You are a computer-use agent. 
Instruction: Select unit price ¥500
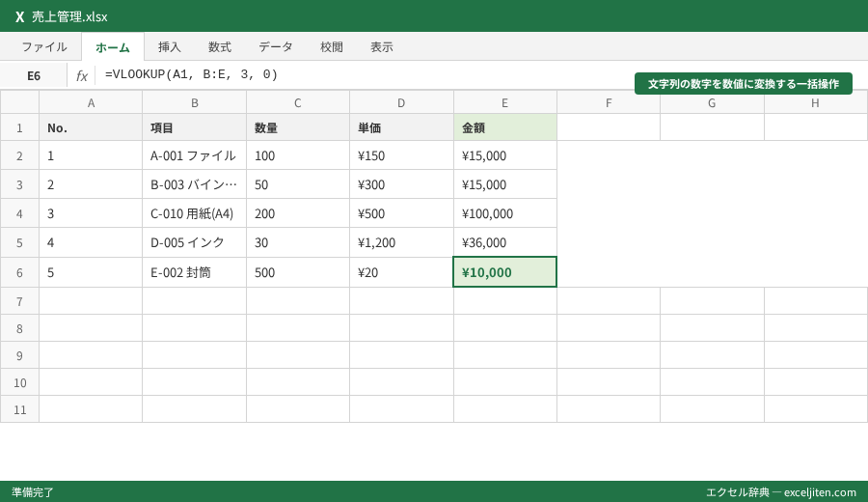(x=401, y=213)
